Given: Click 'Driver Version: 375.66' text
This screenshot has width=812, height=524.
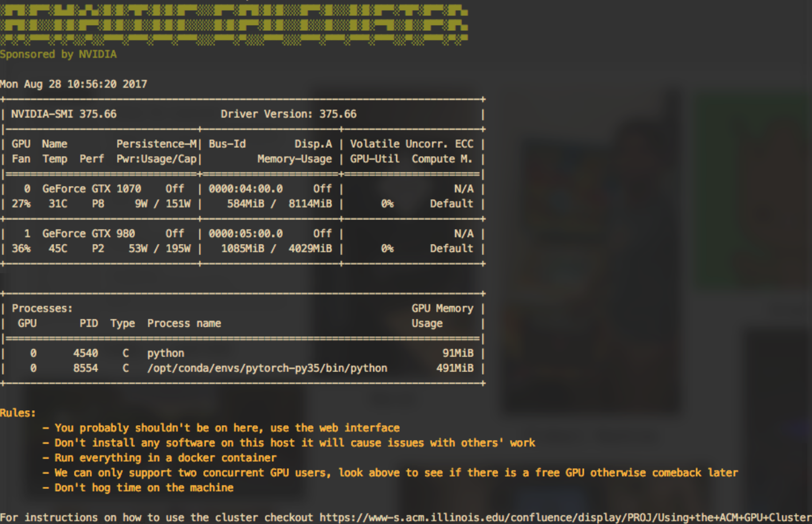Looking at the screenshot, I should click(289, 114).
